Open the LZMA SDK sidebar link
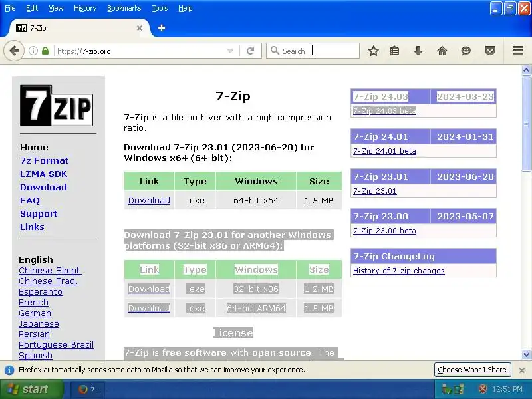 pos(43,174)
